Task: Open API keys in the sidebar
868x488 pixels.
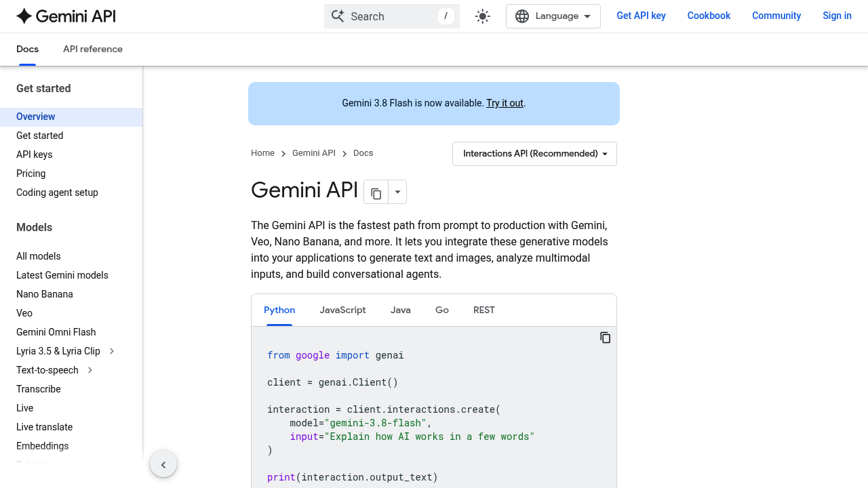Action: (x=34, y=155)
